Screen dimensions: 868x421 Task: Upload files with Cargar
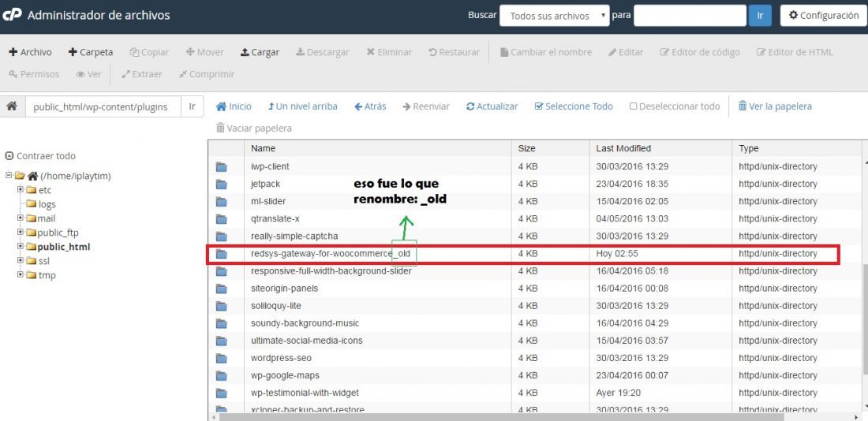click(x=260, y=52)
